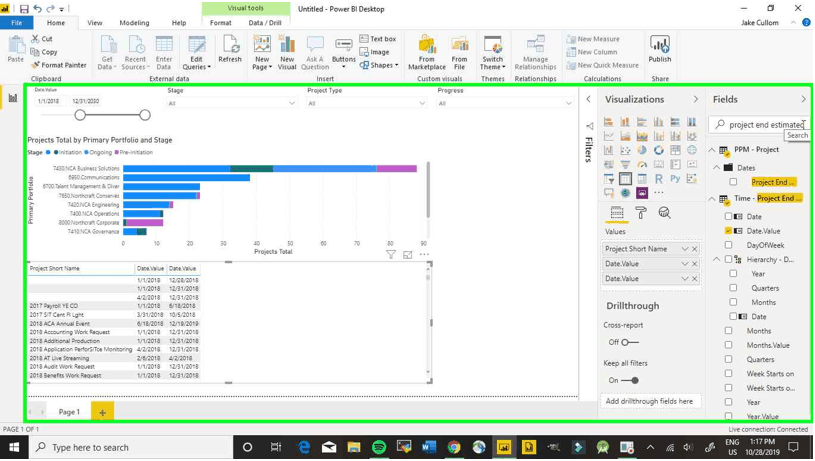Switch to the Modeling ribbon tab
Screen dimensions: 815x461
(134, 23)
